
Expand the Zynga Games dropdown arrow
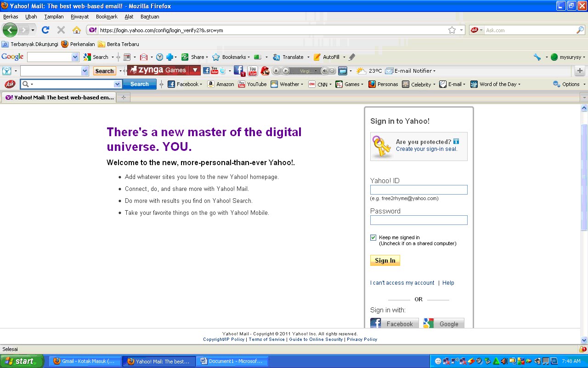coord(195,70)
